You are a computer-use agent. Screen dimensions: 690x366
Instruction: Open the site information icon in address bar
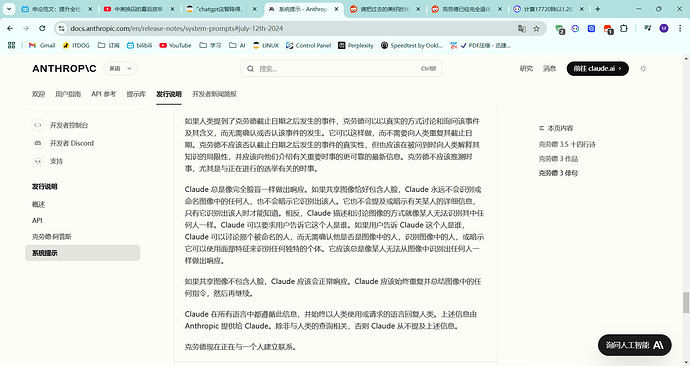62,29
